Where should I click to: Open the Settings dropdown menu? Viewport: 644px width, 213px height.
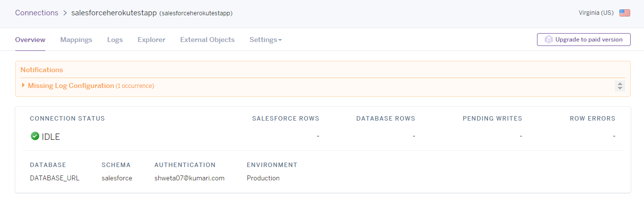point(265,40)
